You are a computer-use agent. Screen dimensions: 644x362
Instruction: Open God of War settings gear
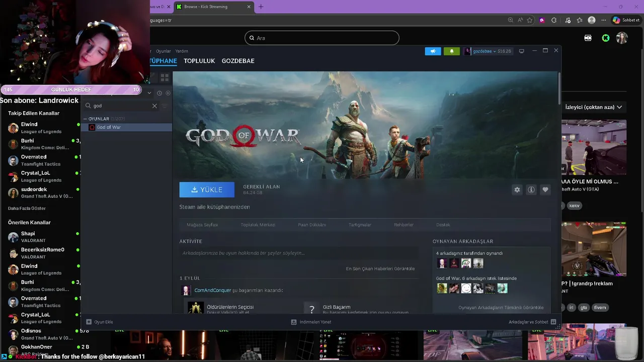pyautogui.click(x=517, y=190)
